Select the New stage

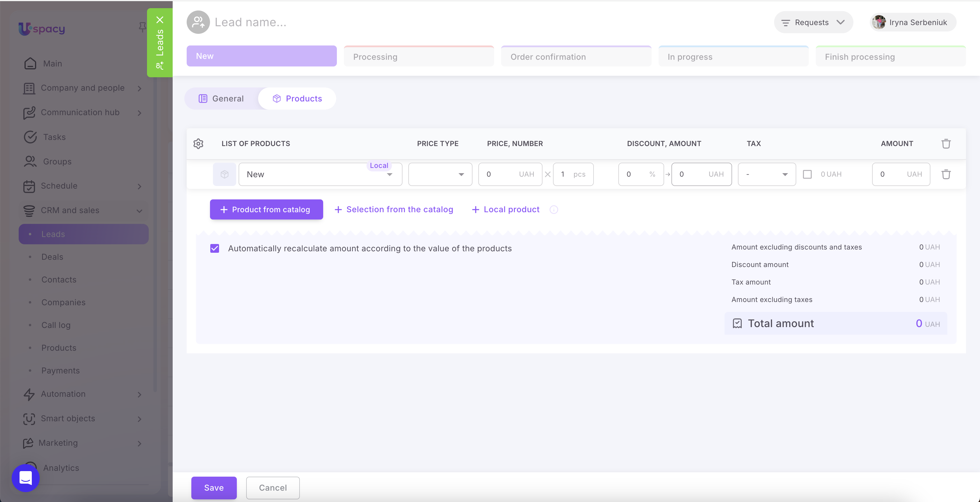pyautogui.click(x=261, y=56)
